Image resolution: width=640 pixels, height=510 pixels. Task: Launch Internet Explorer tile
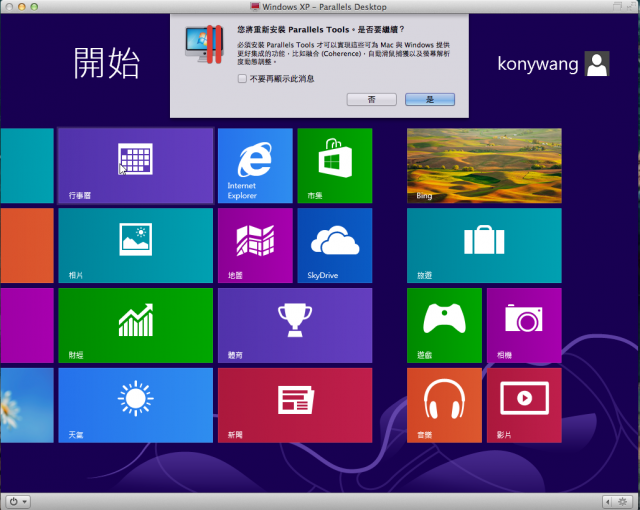(255, 166)
